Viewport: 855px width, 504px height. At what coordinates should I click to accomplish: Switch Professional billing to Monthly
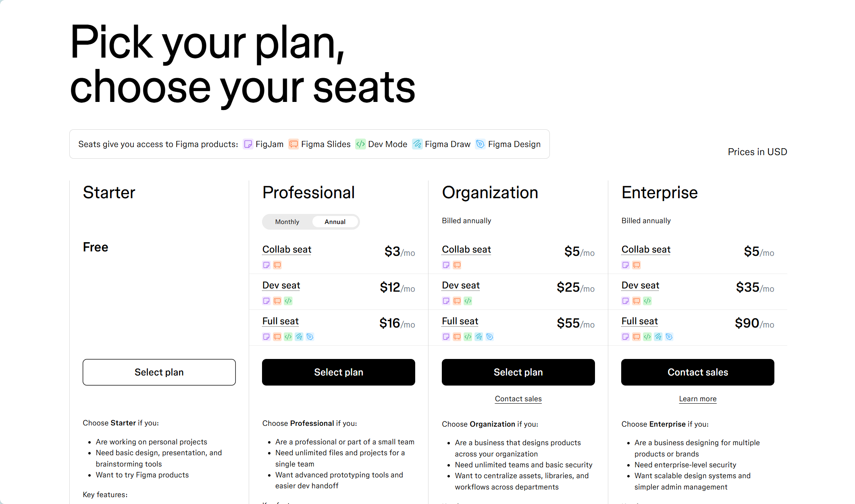click(x=287, y=222)
